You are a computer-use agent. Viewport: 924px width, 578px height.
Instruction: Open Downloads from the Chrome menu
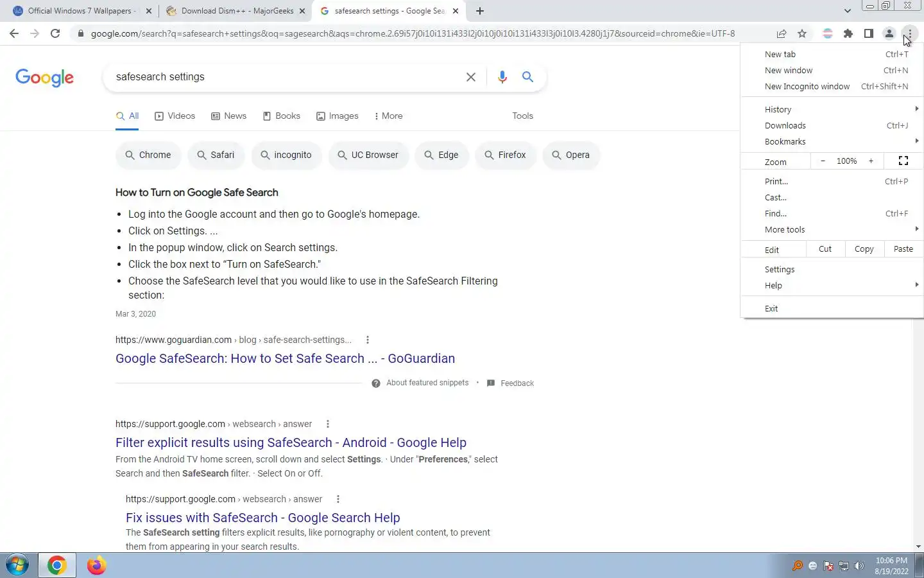[x=832, y=126]
